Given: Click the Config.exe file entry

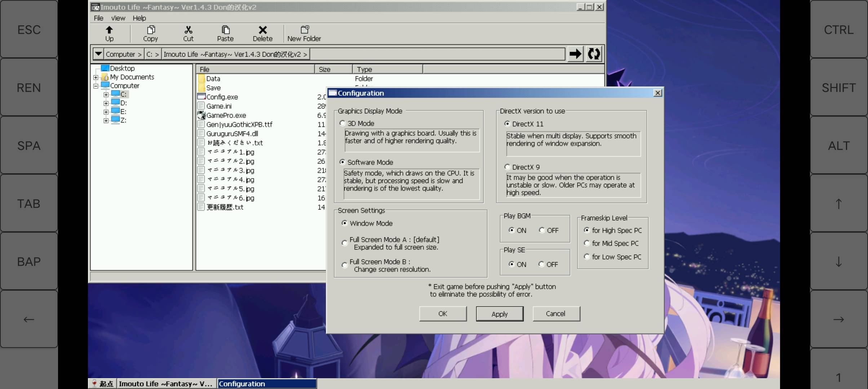Looking at the screenshot, I should tap(222, 96).
